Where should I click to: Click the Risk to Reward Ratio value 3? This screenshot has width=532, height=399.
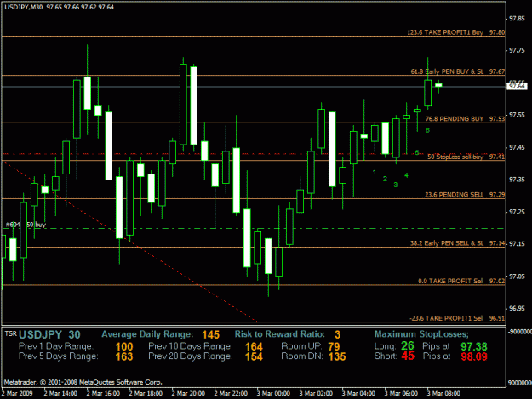pos(337,335)
